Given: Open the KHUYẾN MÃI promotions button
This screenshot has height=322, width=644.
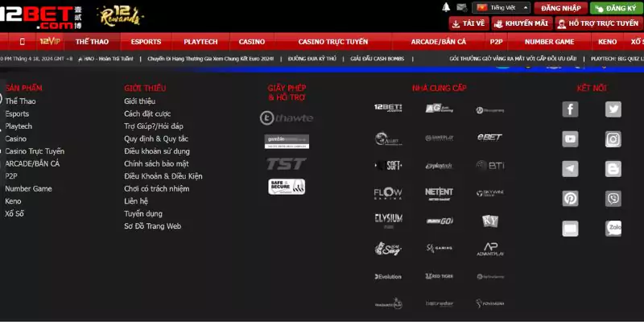Looking at the screenshot, I should click(522, 23).
